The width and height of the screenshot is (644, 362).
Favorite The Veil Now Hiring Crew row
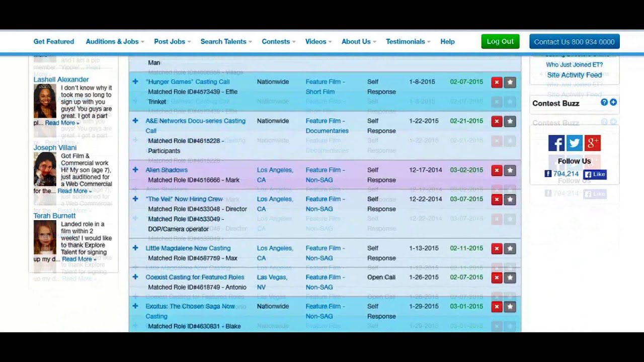pos(510,200)
